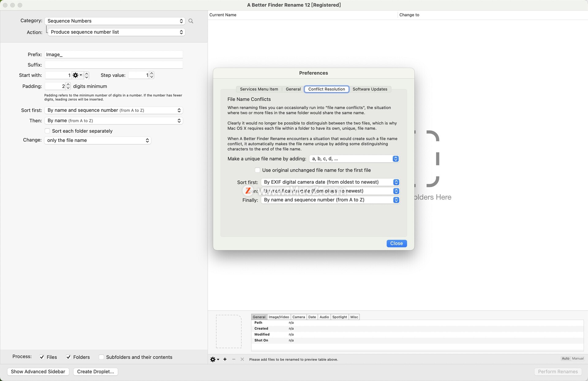This screenshot has height=381, width=588.
Task: Click the Start with number field
Action: (58, 75)
